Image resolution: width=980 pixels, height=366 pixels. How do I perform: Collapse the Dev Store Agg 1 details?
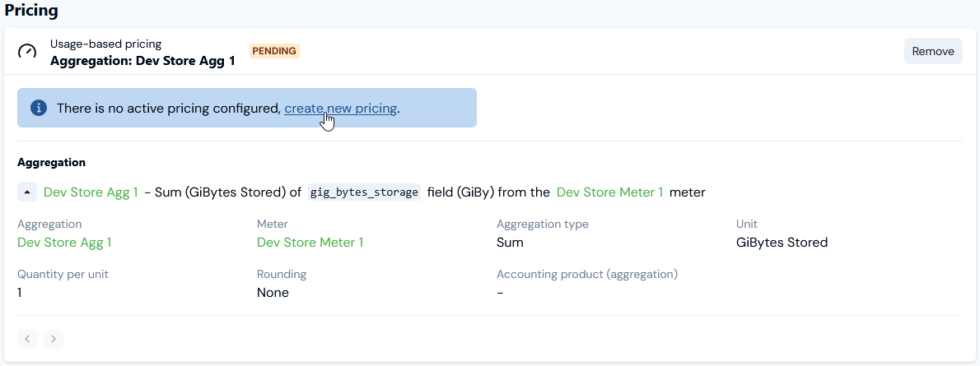pyautogui.click(x=27, y=192)
